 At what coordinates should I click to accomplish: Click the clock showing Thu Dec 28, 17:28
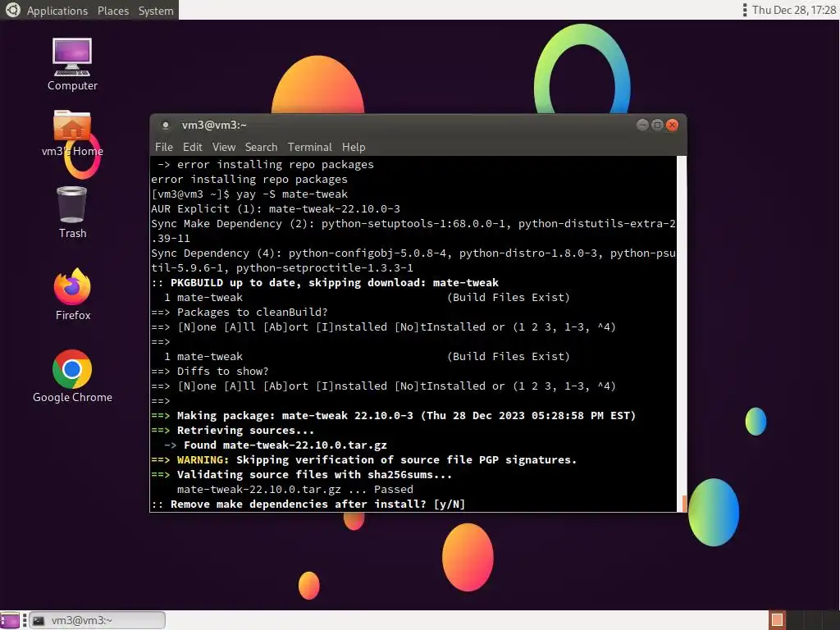pyautogui.click(x=794, y=10)
